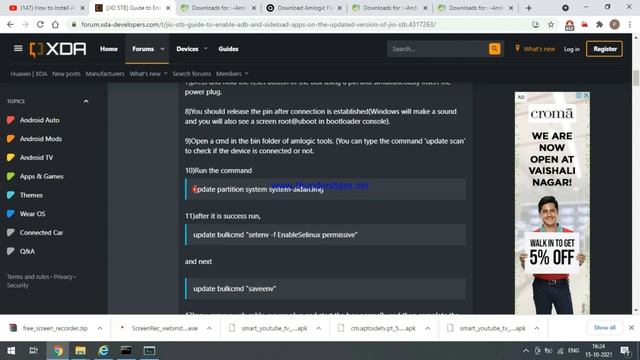Open the Forums nav item
Viewport: 640px width, 360px height.
[143, 49]
